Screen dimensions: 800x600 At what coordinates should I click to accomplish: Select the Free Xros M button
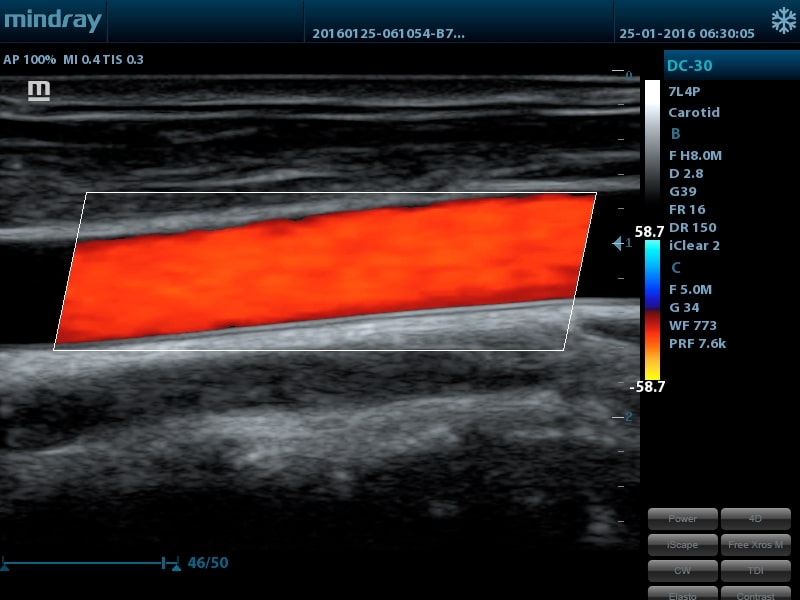click(x=755, y=545)
